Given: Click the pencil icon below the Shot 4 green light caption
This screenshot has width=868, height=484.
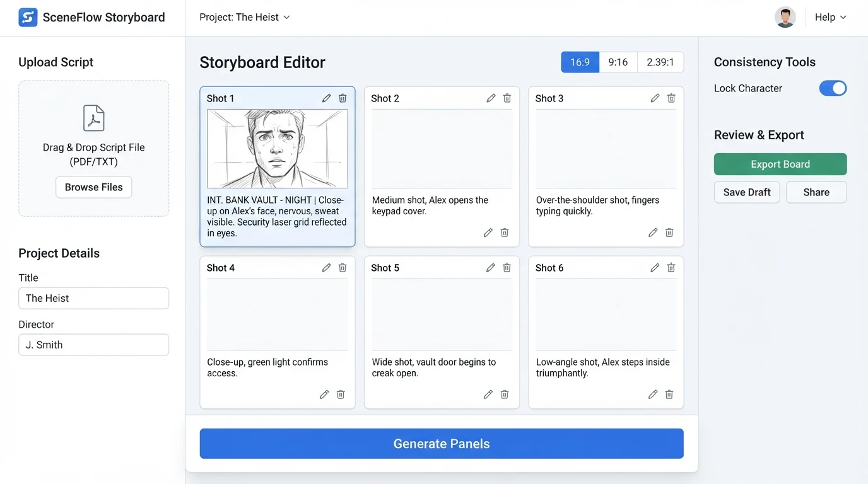Looking at the screenshot, I should pos(324,395).
